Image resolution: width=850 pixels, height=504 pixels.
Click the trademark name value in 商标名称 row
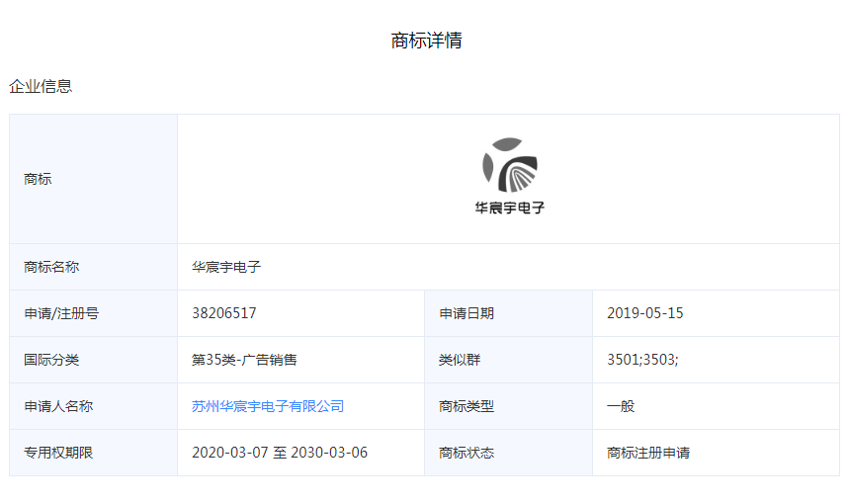(x=226, y=267)
